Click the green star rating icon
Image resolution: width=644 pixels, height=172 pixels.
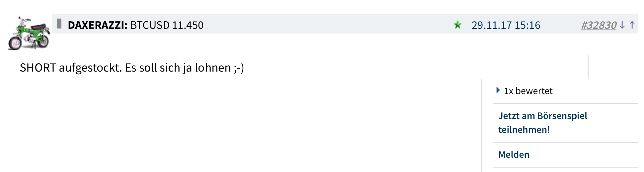coord(457,25)
